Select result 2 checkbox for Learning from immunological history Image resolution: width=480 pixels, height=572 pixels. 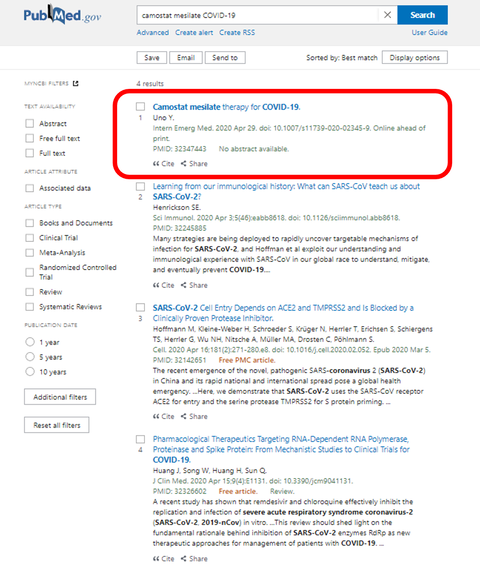click(140, 186)
